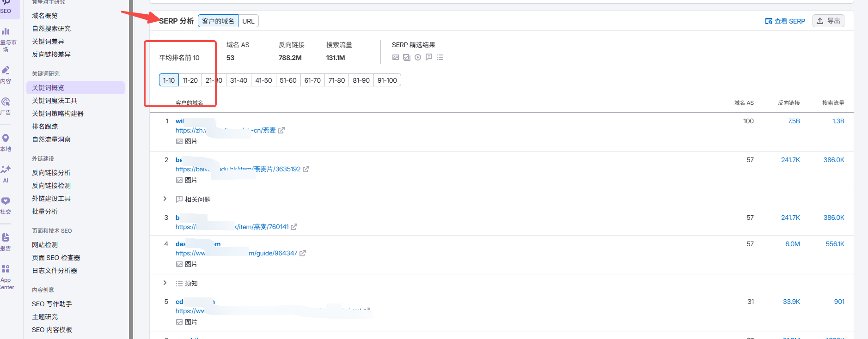Screen dimensions: 868x339
Task: Click search traffic value 1.3B
Action: coord(838,121)
